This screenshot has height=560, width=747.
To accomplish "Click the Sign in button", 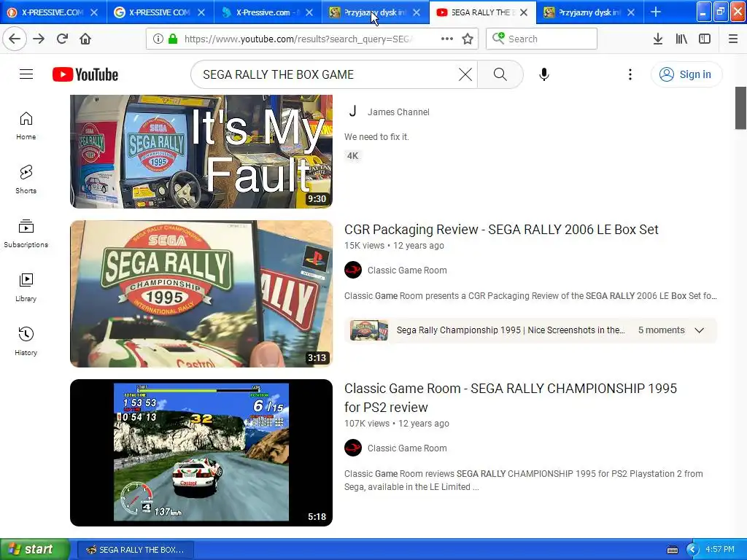I will 686,74.
